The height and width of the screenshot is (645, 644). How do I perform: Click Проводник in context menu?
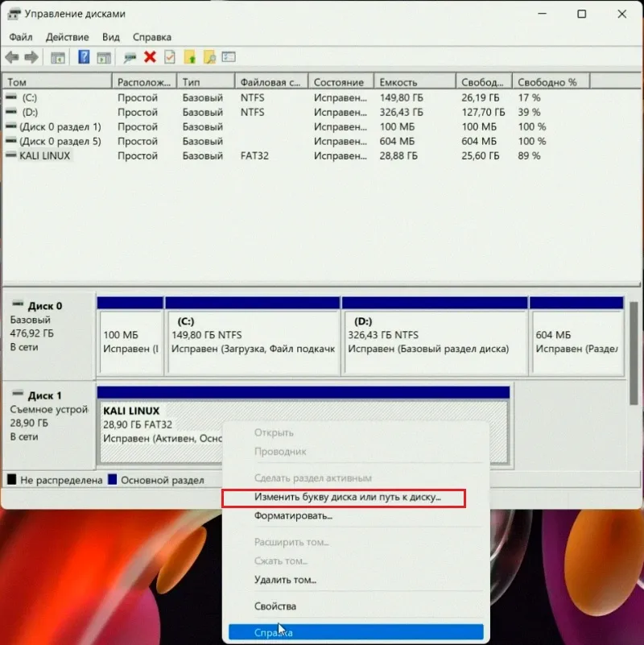(356, 451)
